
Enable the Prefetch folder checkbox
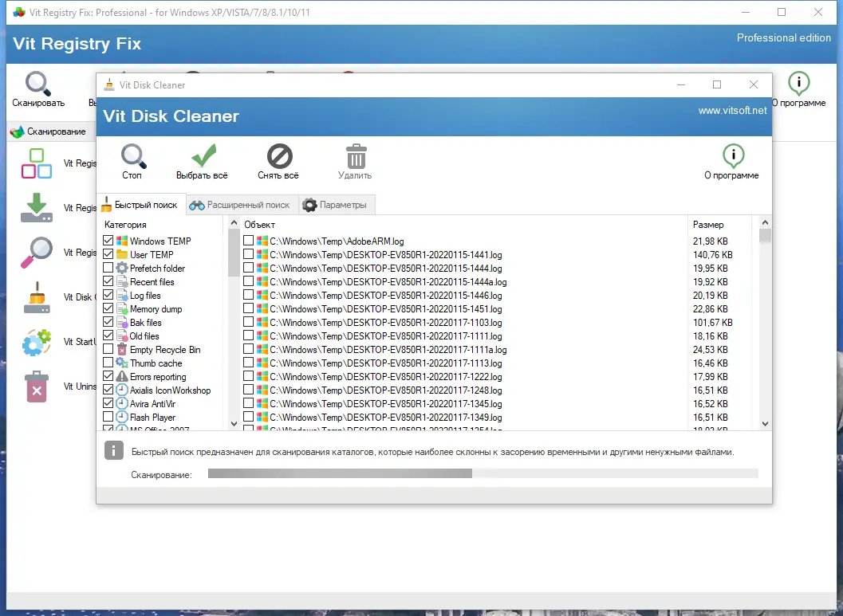108,268
